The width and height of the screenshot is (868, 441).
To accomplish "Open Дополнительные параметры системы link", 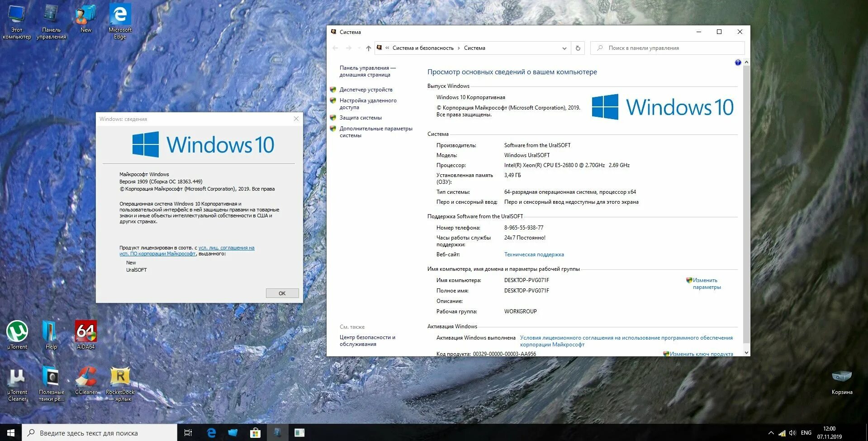I will click(376, 132).
